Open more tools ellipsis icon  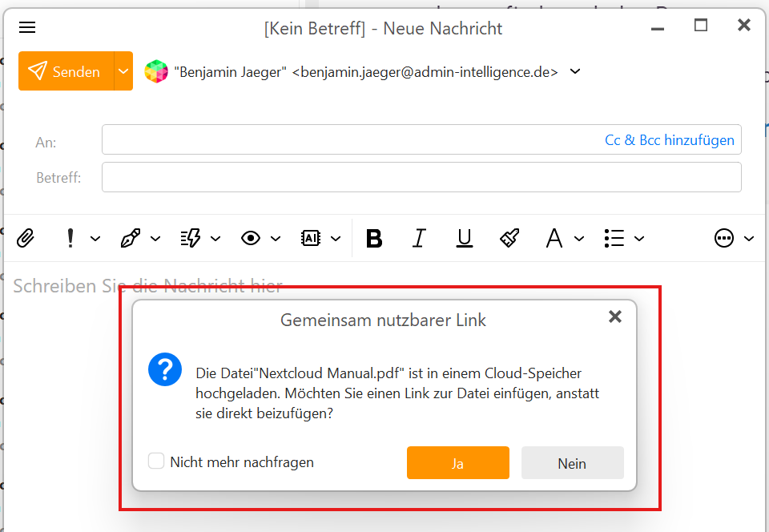724,238
